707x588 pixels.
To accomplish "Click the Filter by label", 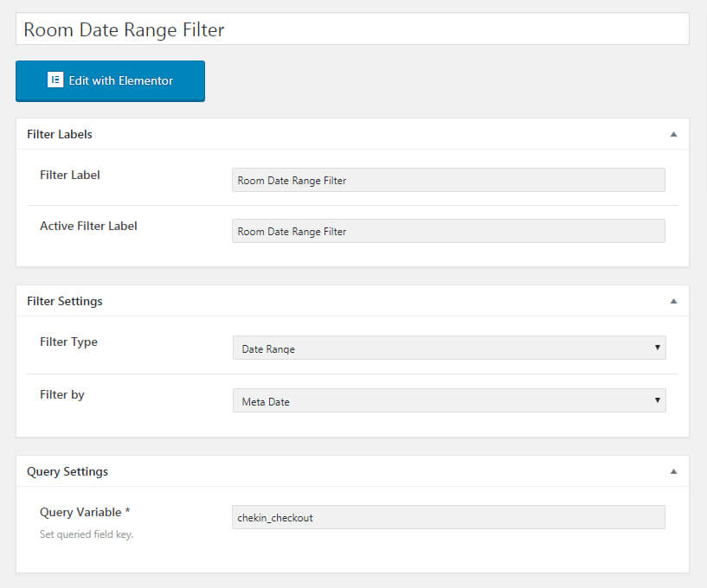I will point(62,394).
